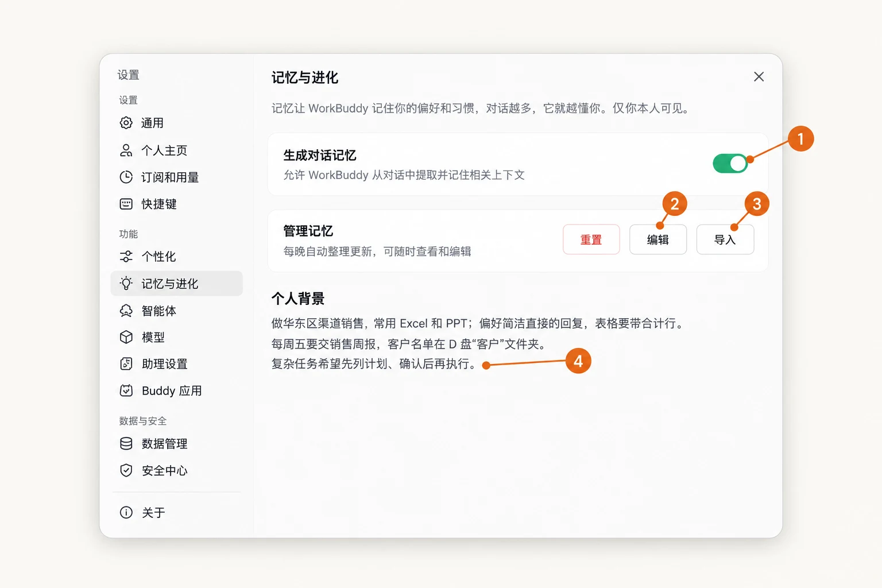
Task: Click the icon beside 助理设置
Action: (x=126, y=363)
